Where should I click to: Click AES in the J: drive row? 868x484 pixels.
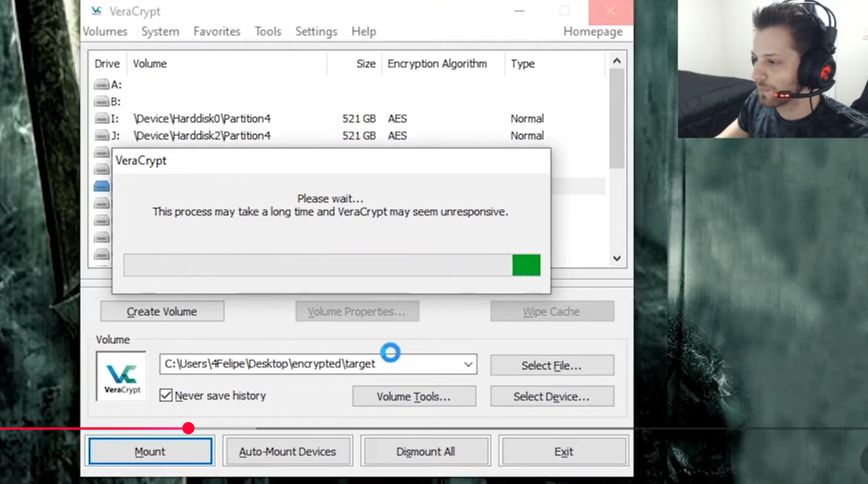(397, 136)
